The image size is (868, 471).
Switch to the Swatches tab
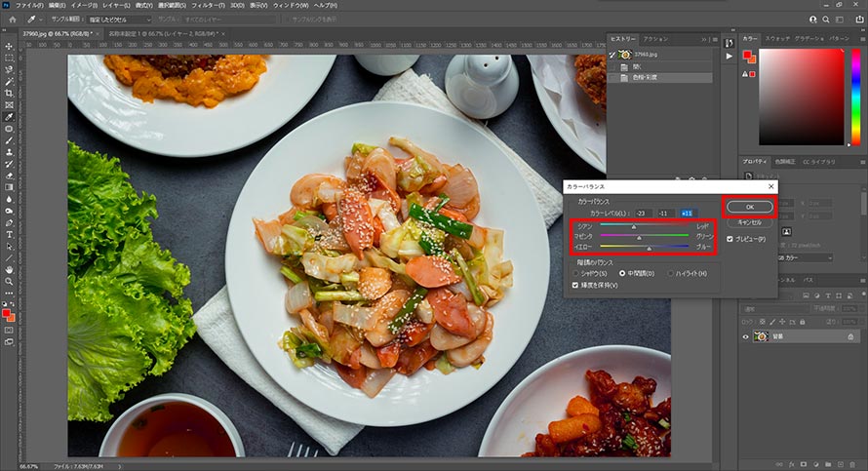pyautogui.click(x=777, y=39)
